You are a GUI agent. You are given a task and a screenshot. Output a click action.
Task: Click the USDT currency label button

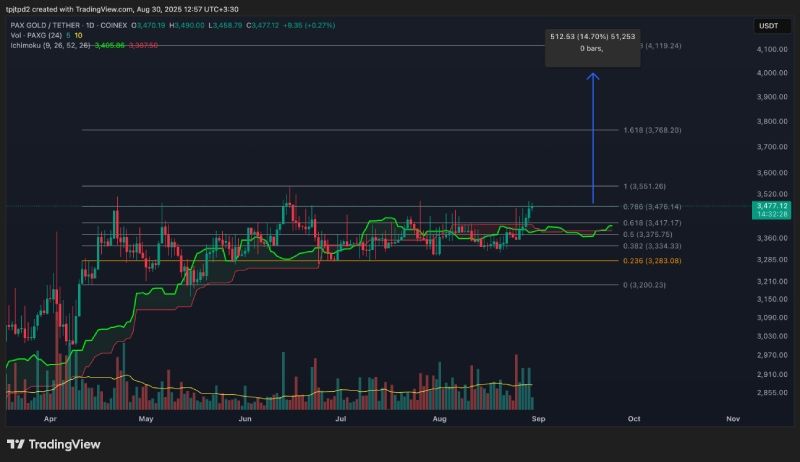pos(768,26)
